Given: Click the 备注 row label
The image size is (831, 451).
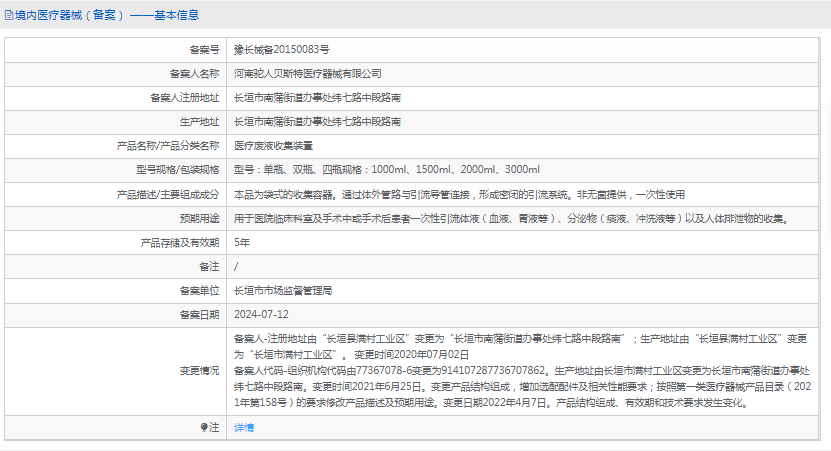Looking at the screenshot, I should [x=209, y=267].
